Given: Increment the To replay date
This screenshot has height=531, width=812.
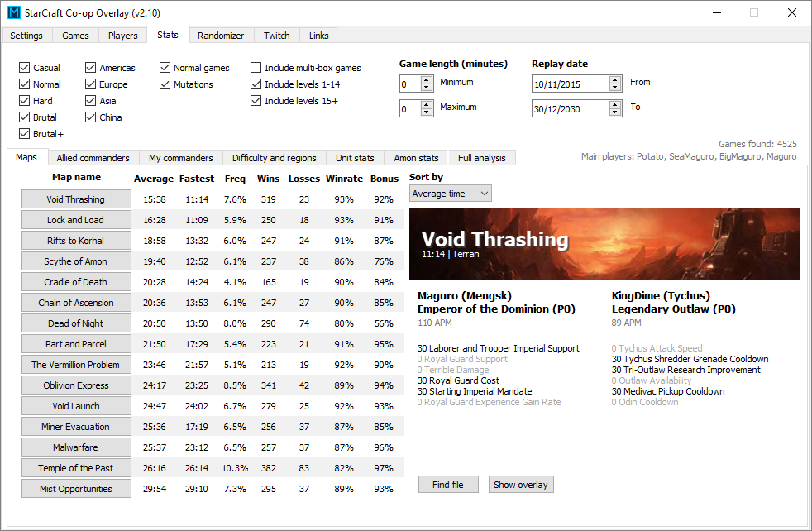Looking at the screenshot, I should point(615,105).
